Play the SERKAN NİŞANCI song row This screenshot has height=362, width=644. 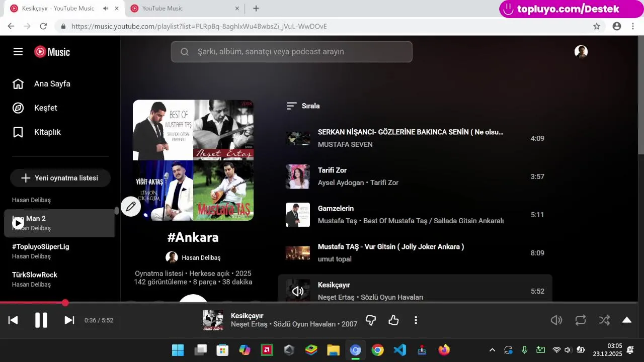pyautogui.click(x=415, y=138)
